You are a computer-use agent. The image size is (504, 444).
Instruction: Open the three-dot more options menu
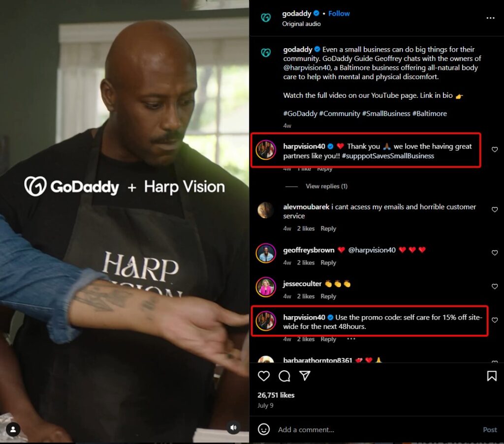coord(490,18)
